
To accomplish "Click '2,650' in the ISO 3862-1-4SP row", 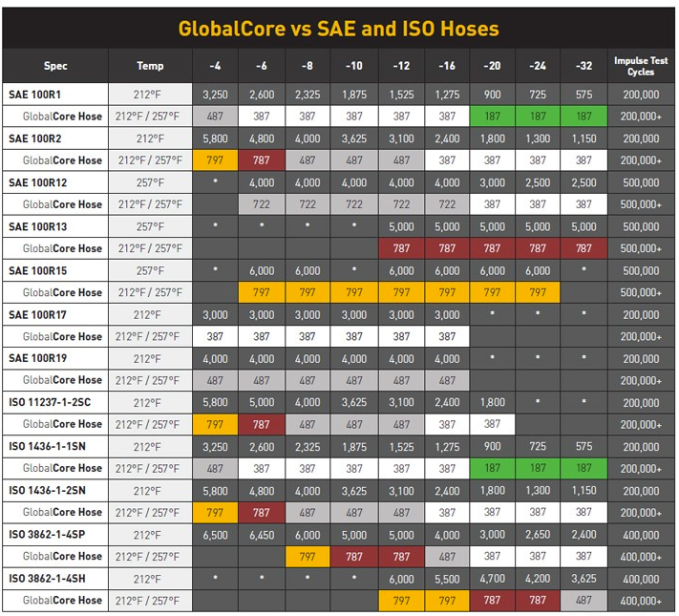I will pyautogui.click(x=538, y=535).
